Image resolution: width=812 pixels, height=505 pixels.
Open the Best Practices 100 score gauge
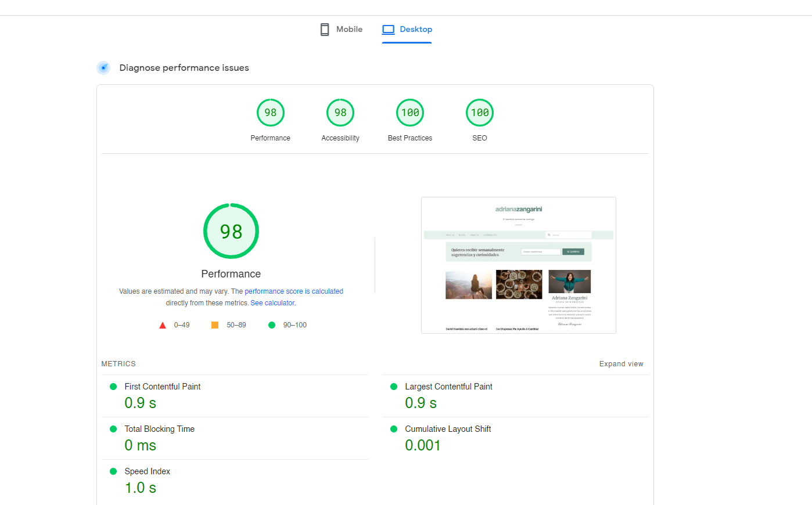[x=410, y=113]
